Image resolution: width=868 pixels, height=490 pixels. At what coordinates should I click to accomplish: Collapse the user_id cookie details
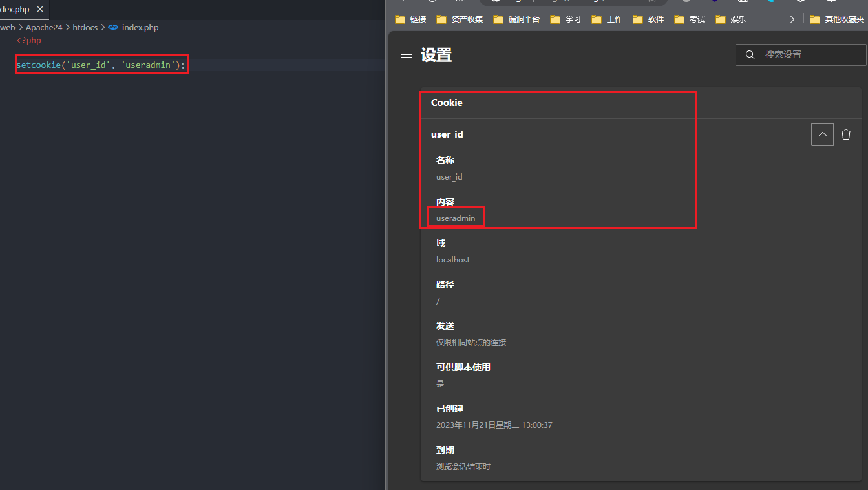(x=823, y=134)
